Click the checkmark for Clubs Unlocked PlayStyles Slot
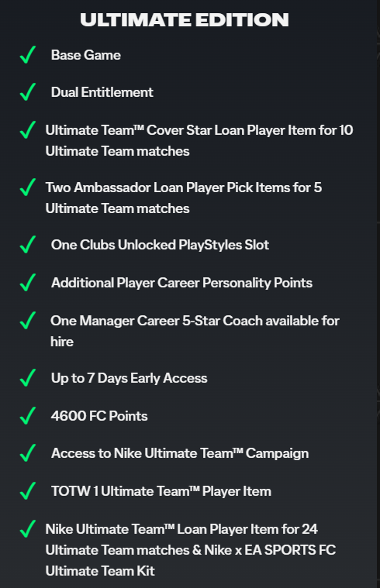Image resolution: width=380 pixels, height=588 pixels. point(28,245)
